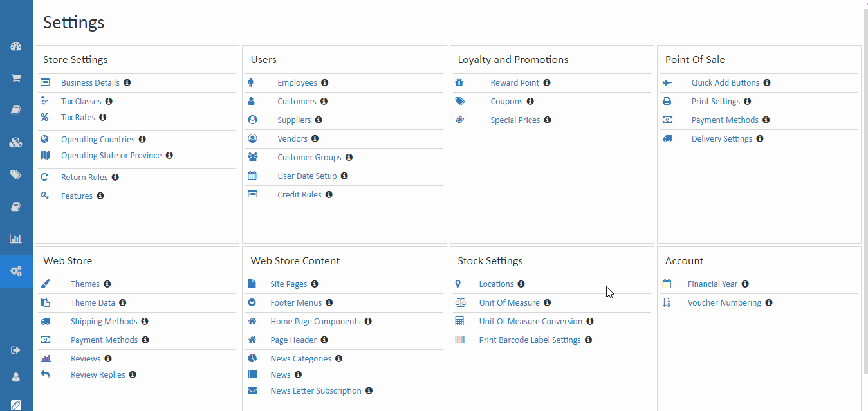Show info for Customer Groups
The image size is (868, 411).
click(349, 158)
